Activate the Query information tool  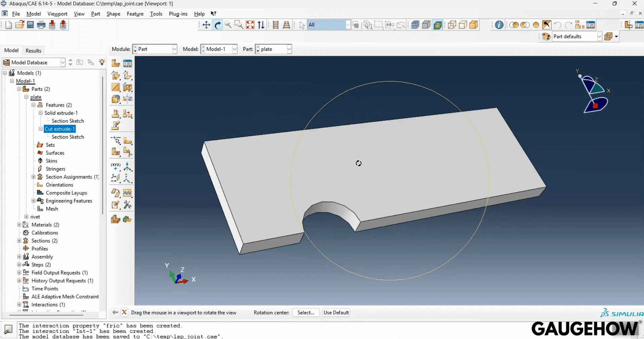pos(499,25)
